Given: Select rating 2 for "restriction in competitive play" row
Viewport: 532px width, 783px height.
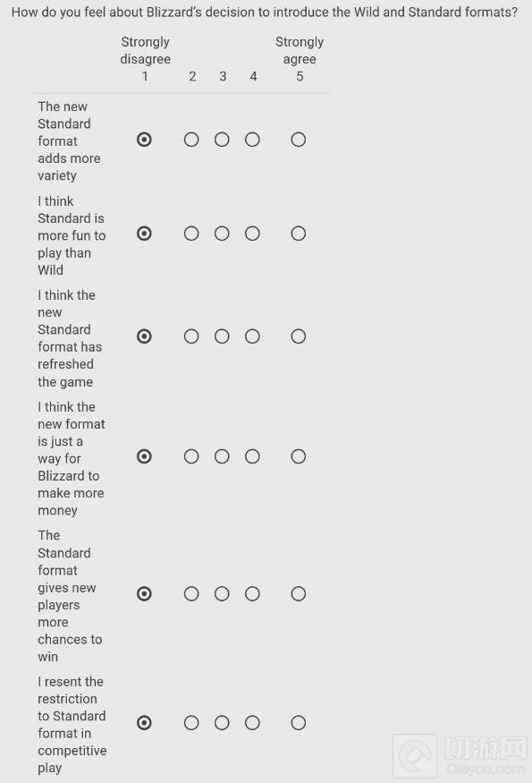Looking at the screenshot, I should [191, 723].
